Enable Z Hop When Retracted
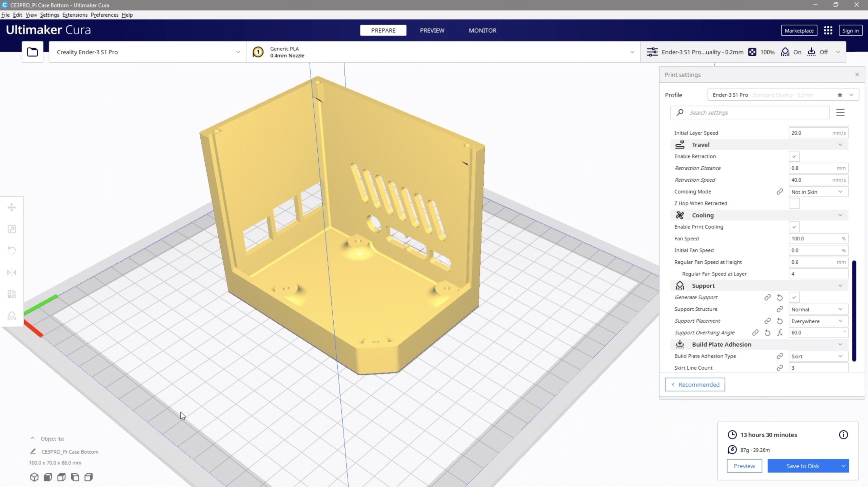The image size is (868, 487). coord(794,203)
